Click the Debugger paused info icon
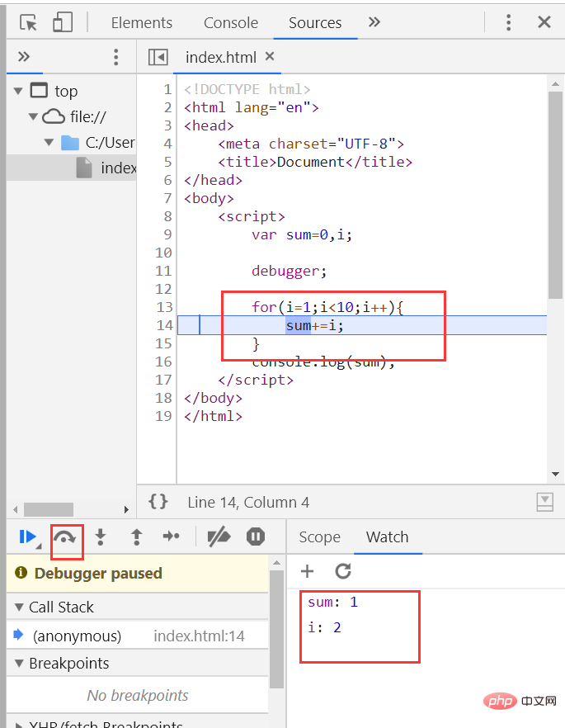The height and width of the screenshot is (728, 565). pos(21,573)
